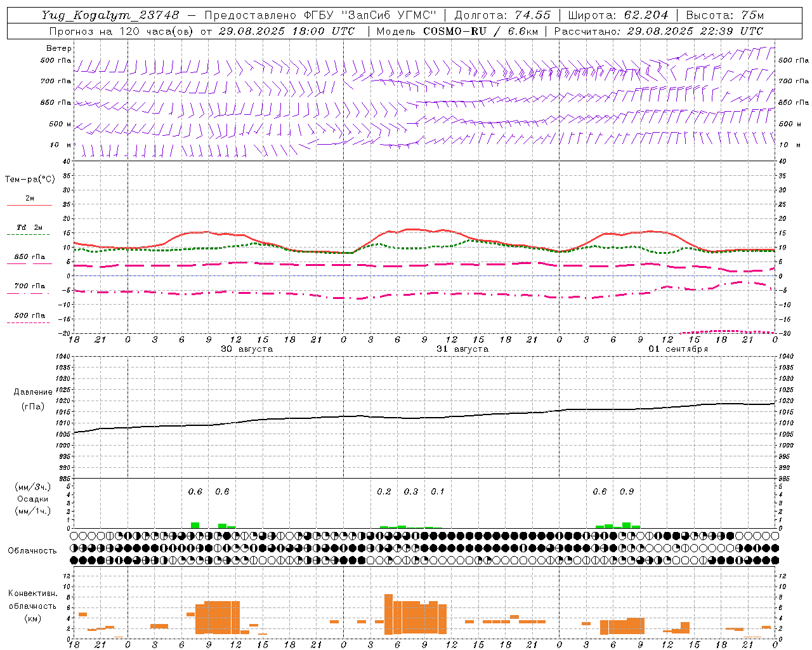
Task: Click the '(гПа)' unit under Давление
Action: pos(33,407)
